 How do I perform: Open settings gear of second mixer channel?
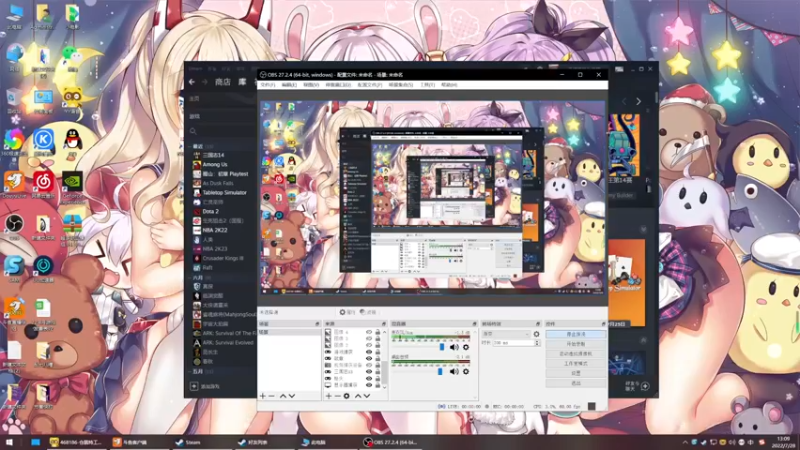tap(466, 371)
